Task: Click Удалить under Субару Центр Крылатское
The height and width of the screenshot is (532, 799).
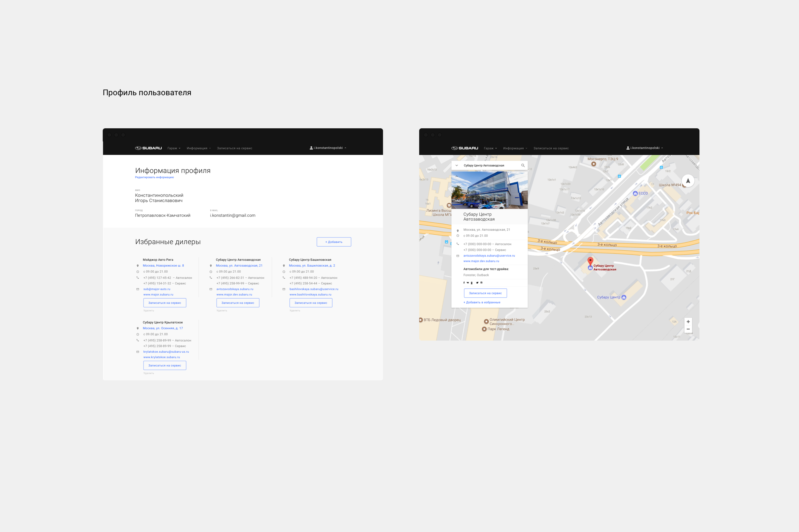Action: [149, 373]
